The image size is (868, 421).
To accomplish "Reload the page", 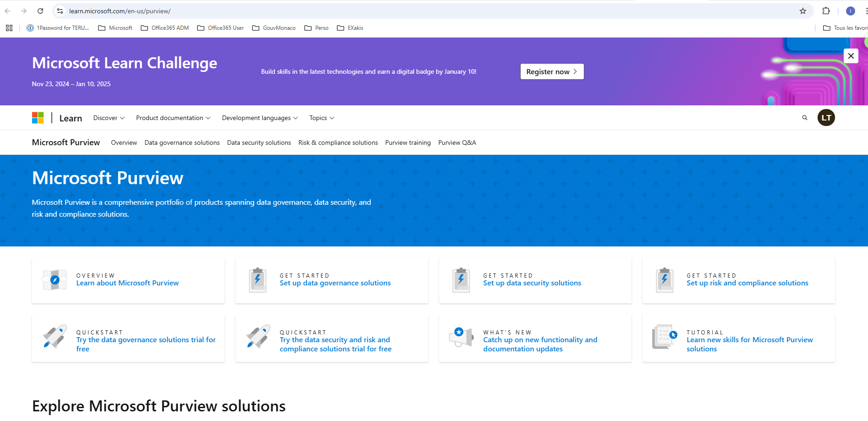I will point(40,11).
